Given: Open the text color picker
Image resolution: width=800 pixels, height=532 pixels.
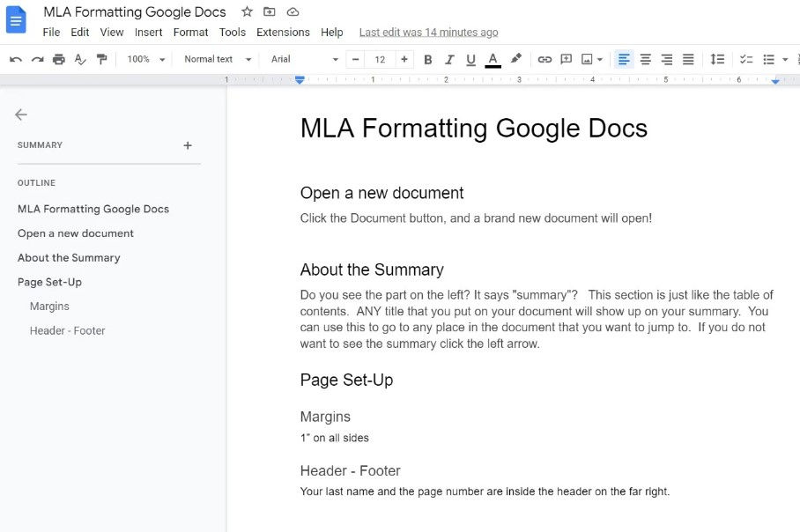Looking at the screenshot, I should [x=493, y=60].
